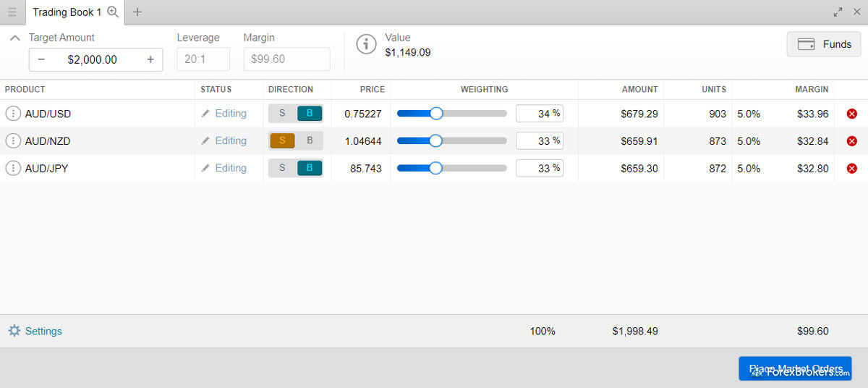Set AUD/USD direction to Sell

click(x=282, y=114)
